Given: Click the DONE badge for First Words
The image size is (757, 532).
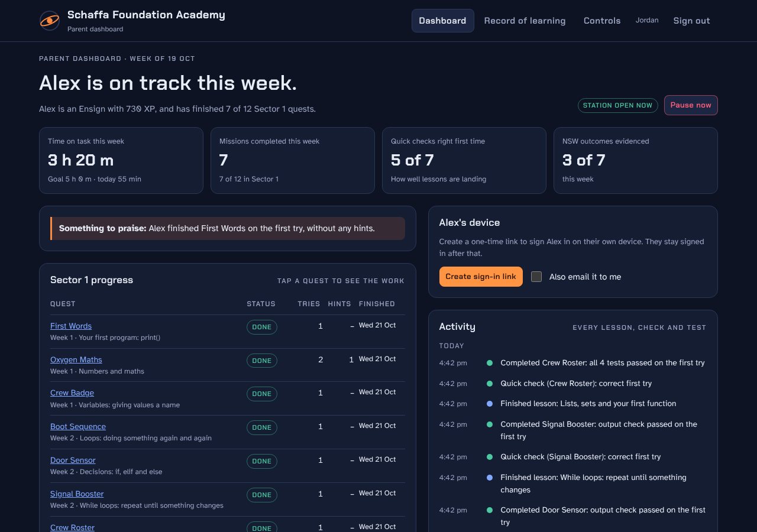Looking at the screenshot, I should click(261, 327).
